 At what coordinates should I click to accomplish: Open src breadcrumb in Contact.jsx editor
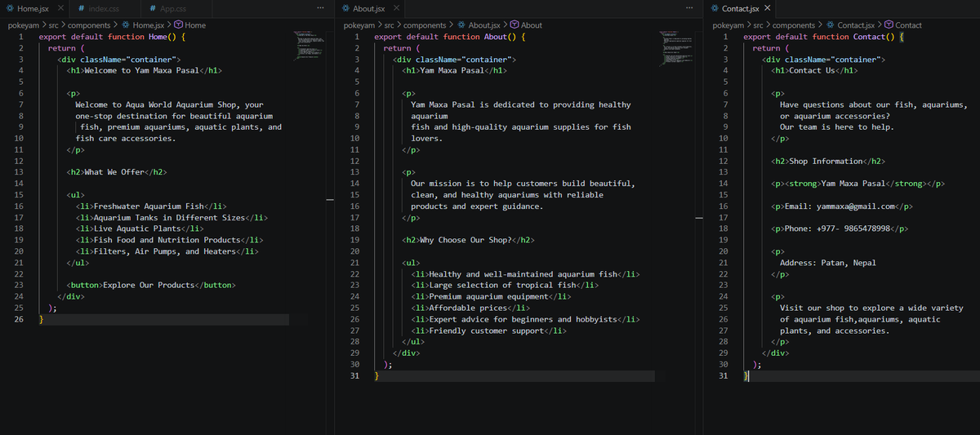[760, 25]
